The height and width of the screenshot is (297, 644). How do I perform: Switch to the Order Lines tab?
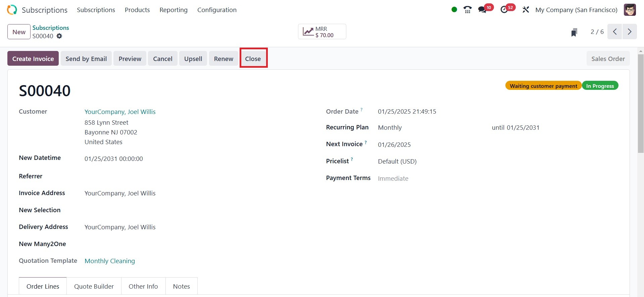[x=43, y=286]
